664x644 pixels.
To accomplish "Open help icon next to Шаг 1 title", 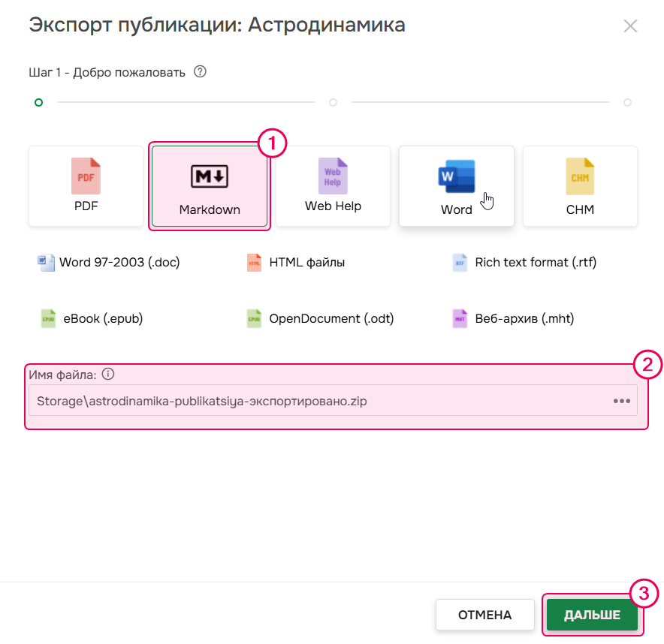I will click(200, 72).
